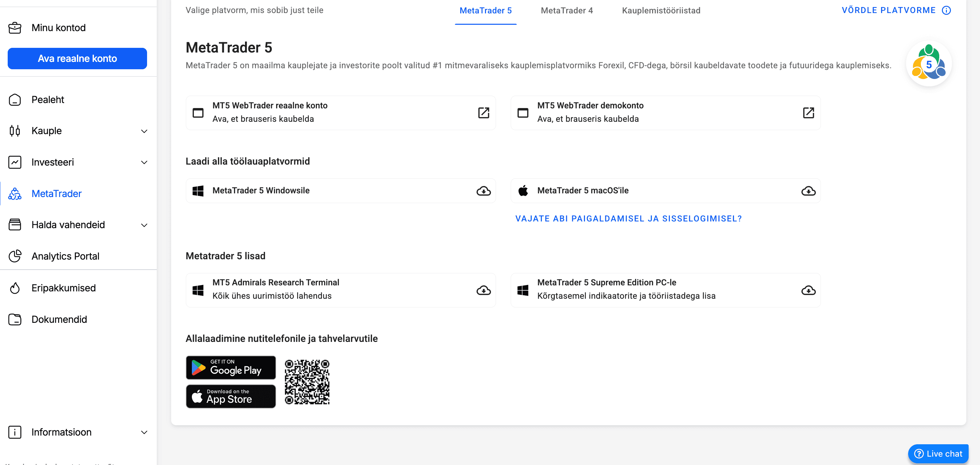Switch to the MetaTrader 4 tab
This screenshot has width=980, height=465.
click(x=567, y=11)
